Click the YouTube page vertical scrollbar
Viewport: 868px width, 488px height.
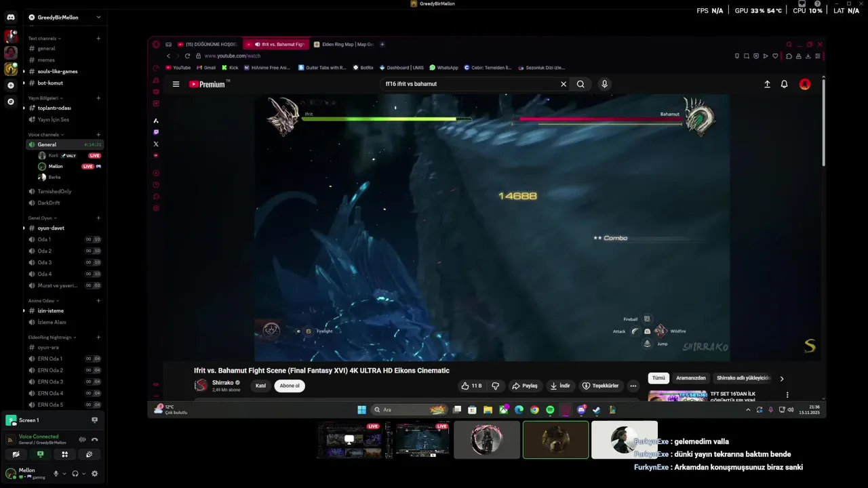click(824, 122)
